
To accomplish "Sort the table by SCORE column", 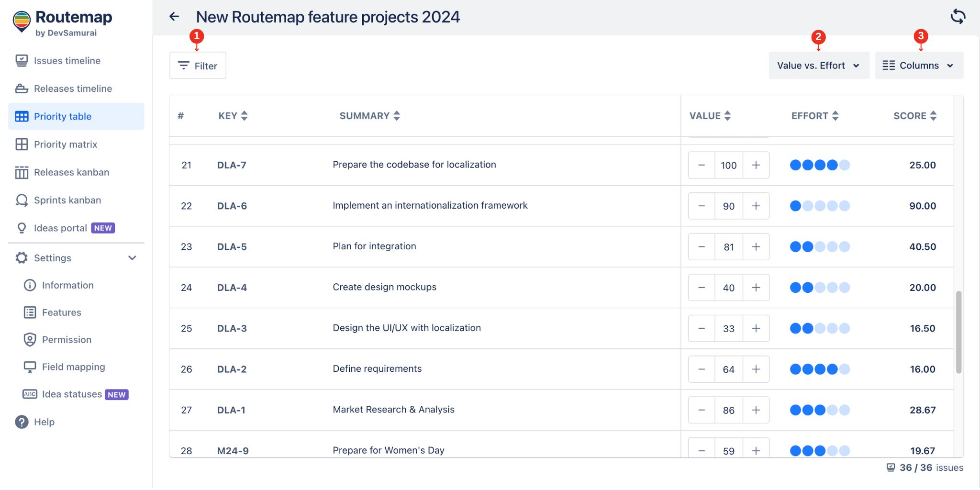I will point(933,116).
